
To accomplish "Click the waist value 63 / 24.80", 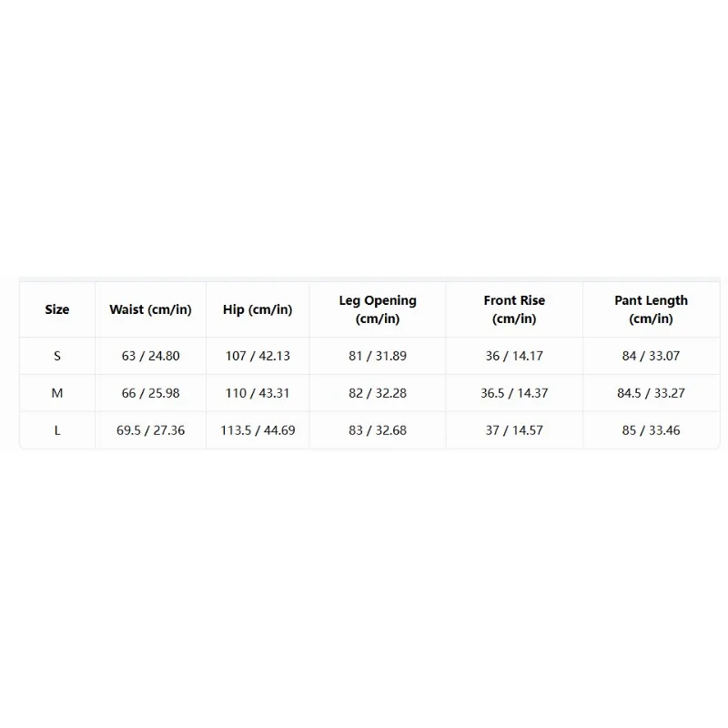I will pyautogui.click(x=150, y=356).
